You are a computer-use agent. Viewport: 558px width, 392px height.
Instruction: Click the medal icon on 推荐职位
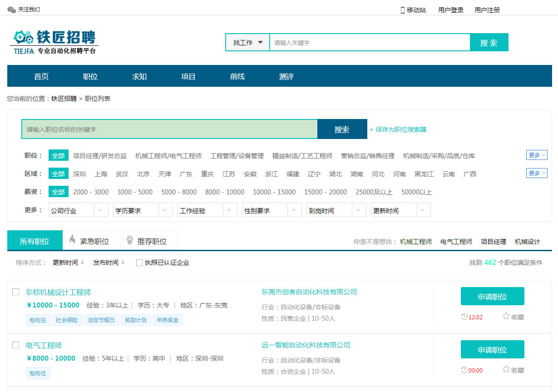[x=130, y=240]
